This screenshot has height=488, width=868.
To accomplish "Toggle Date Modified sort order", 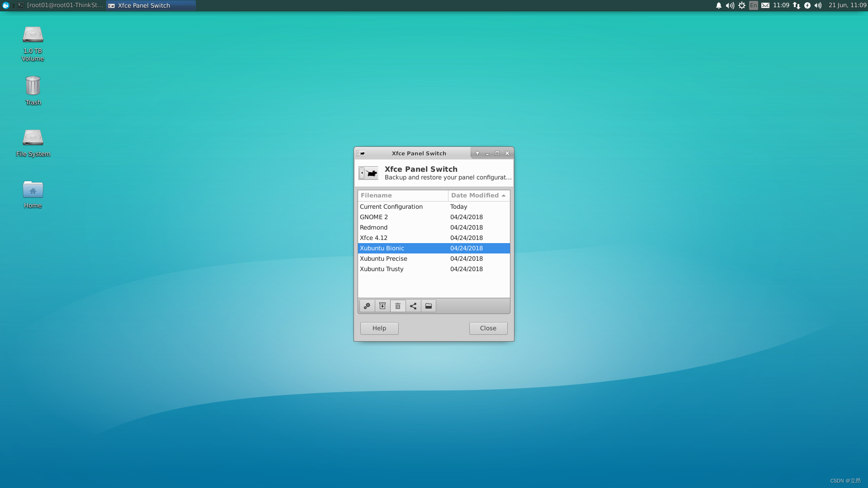I will (478, 195).
